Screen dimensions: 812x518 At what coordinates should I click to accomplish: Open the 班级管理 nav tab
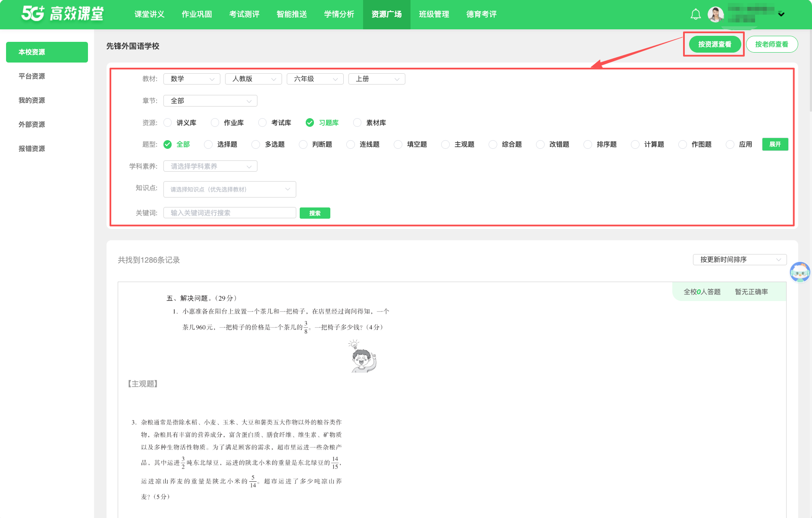(434, 14)
